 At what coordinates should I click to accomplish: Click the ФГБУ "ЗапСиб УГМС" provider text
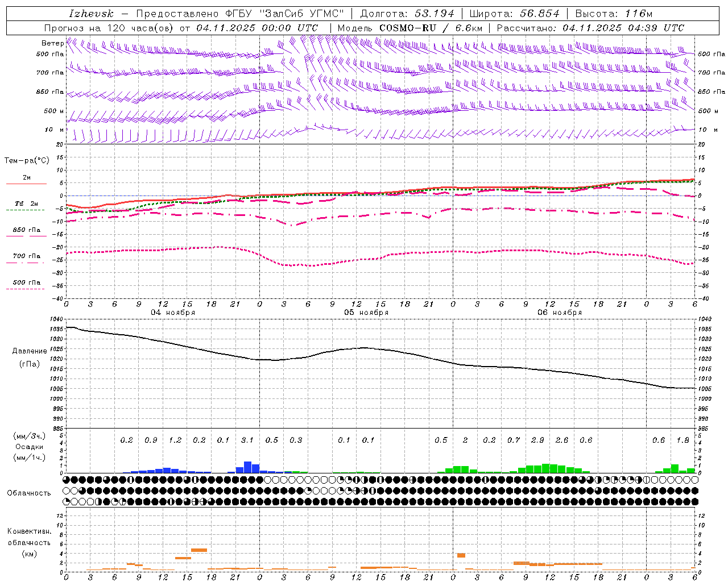pos(285,14)
